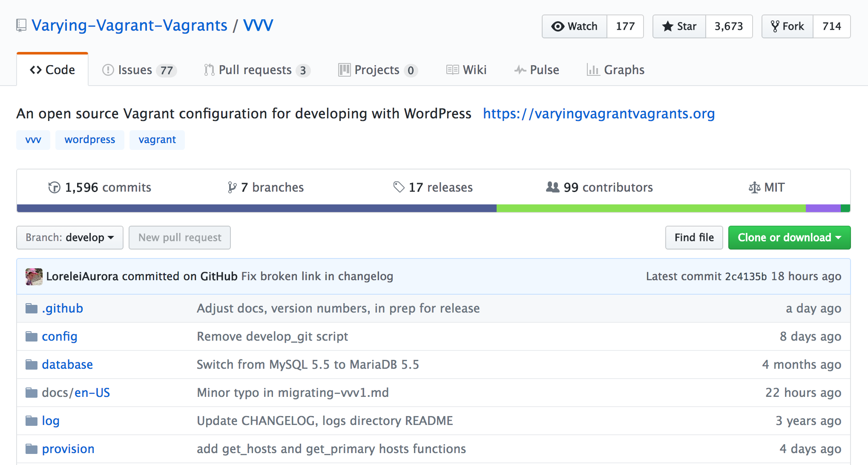Open the commit 2c4135b link
Screen dimensions: 868x465
click(745, 276)
